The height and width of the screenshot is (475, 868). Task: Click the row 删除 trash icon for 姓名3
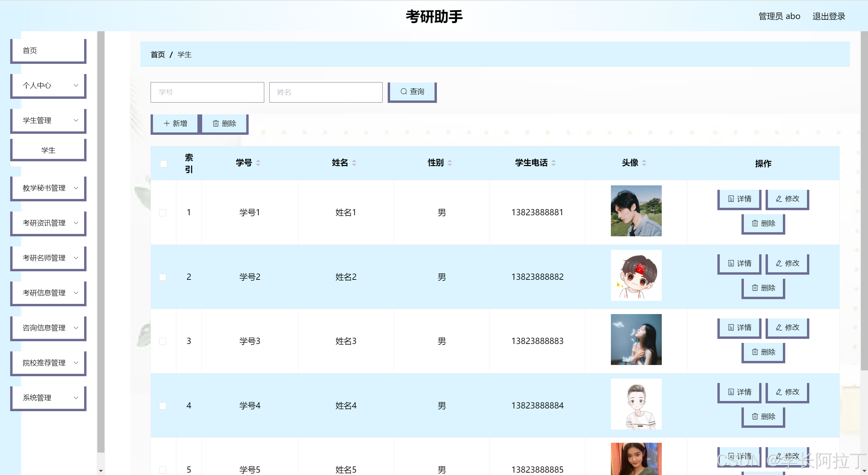tap(755, 352)
